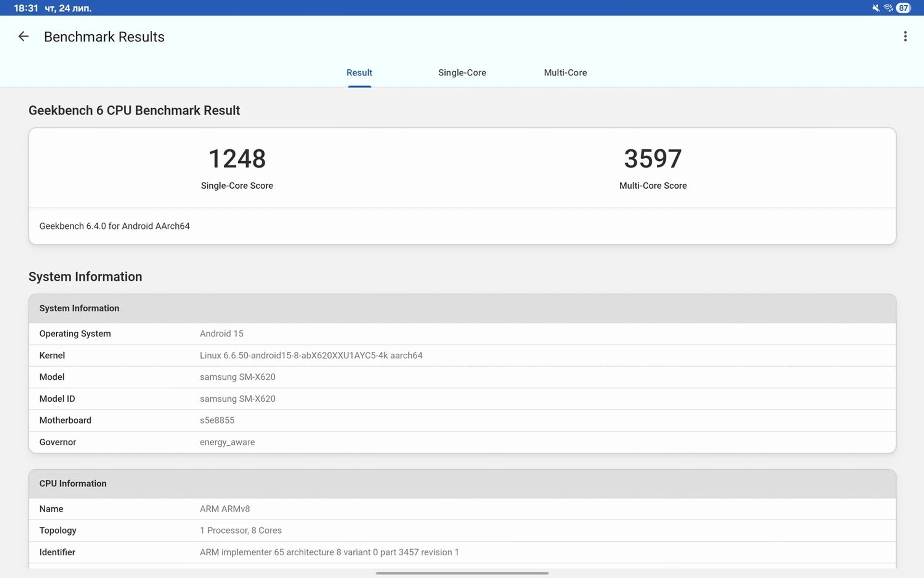Screen dimensions: 924x578
Task: Tap the 'energy_aware' governor value
Action: click(x=227, y=442)
